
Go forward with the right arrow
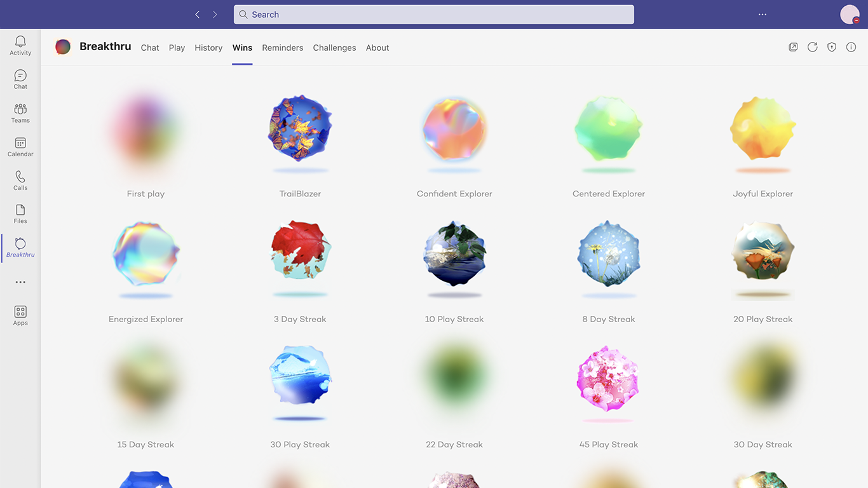click(215, 15)
